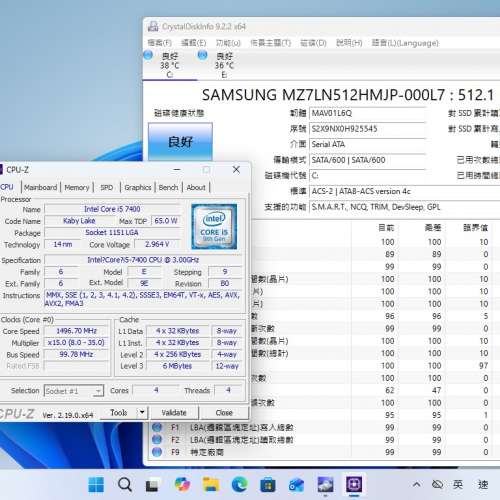500x500 pixels.
Task: Click the blue 良好 health status button
Action: coord(180,142)
